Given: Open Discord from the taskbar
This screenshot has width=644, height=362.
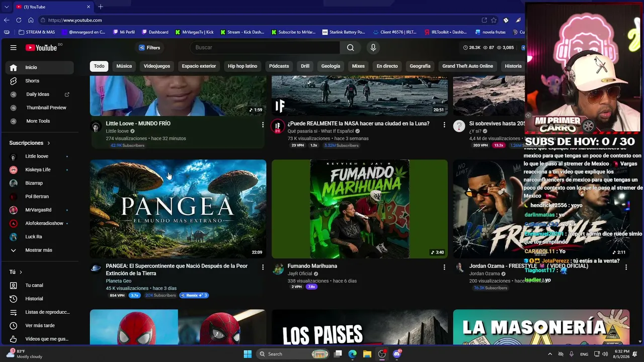Looking at the screenshot, I should point(396,354).
